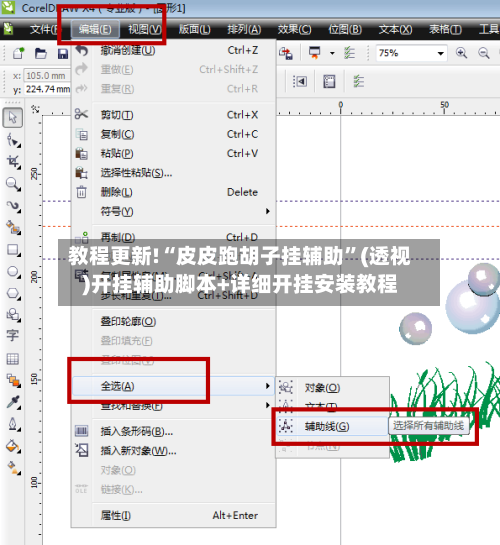Click the largest bubble on canvas

tap(472, 308)
